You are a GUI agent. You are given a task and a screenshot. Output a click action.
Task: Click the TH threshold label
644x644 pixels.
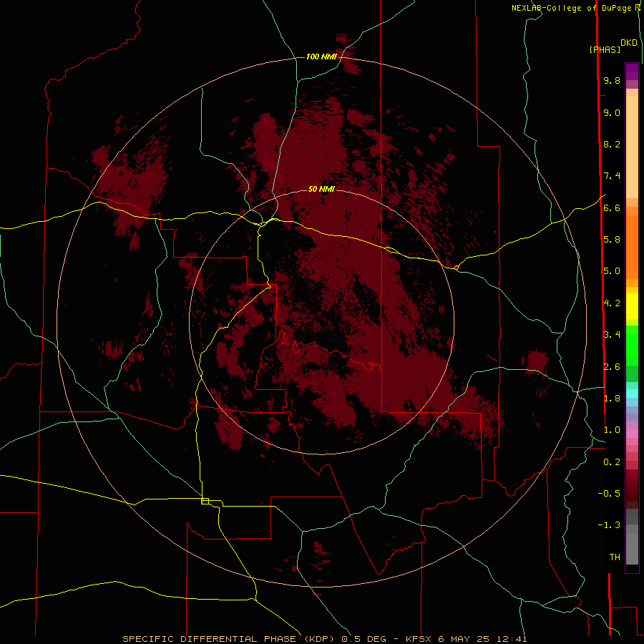[x=615, y=557]
